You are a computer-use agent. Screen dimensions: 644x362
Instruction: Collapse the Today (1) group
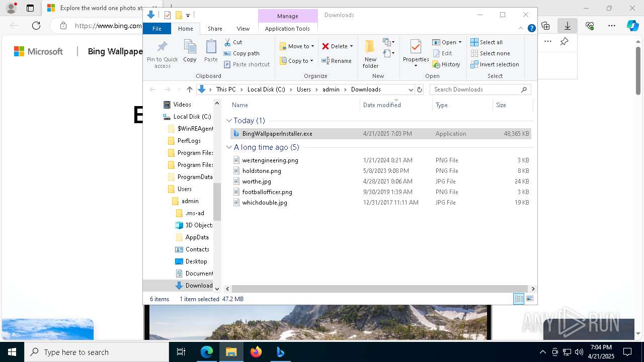pyautogui.click(x=229, y=121)
